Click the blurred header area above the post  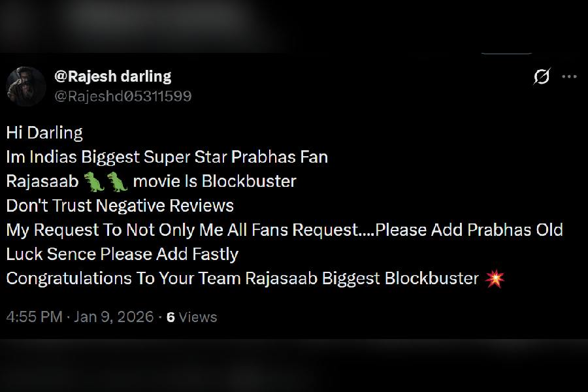[294, 26]
